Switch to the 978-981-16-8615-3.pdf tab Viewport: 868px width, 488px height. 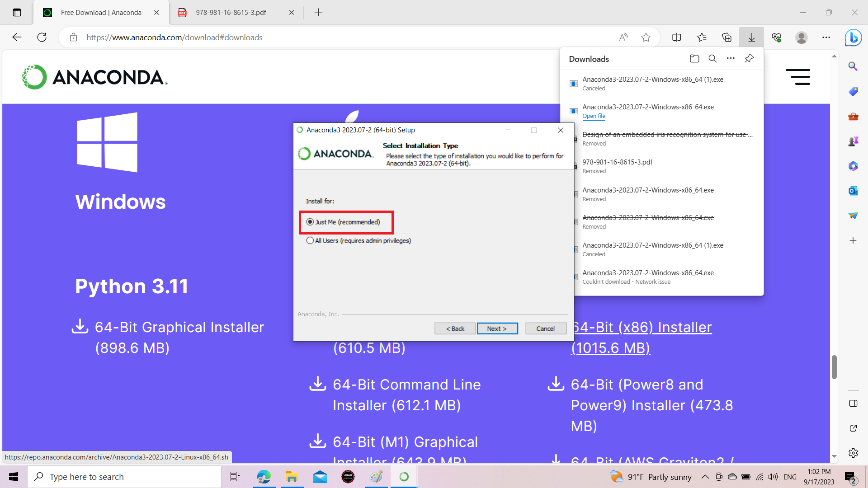231,13
